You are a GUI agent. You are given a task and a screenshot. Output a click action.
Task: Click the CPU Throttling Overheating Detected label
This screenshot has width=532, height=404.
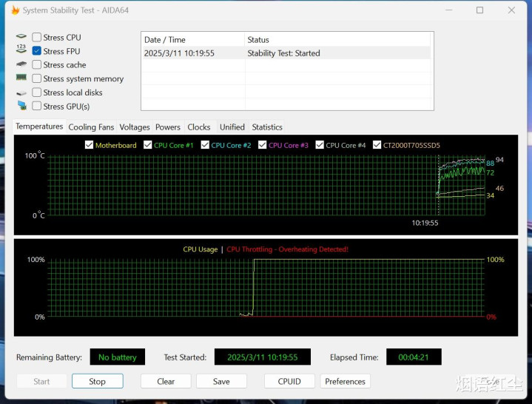click(x=287, y=249)
